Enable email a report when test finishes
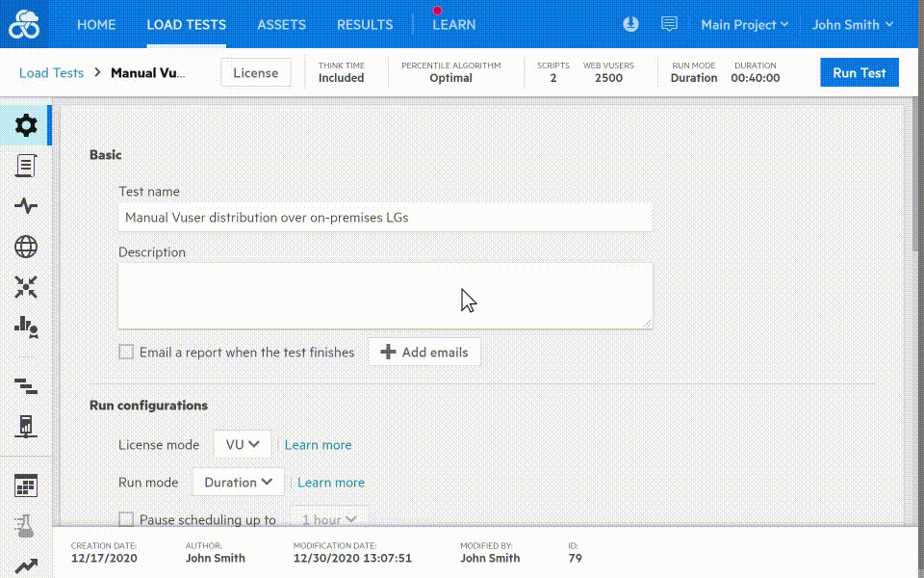The height and width of the screenshot is (578, 924). pyautogui.click(x=125, y=352)
